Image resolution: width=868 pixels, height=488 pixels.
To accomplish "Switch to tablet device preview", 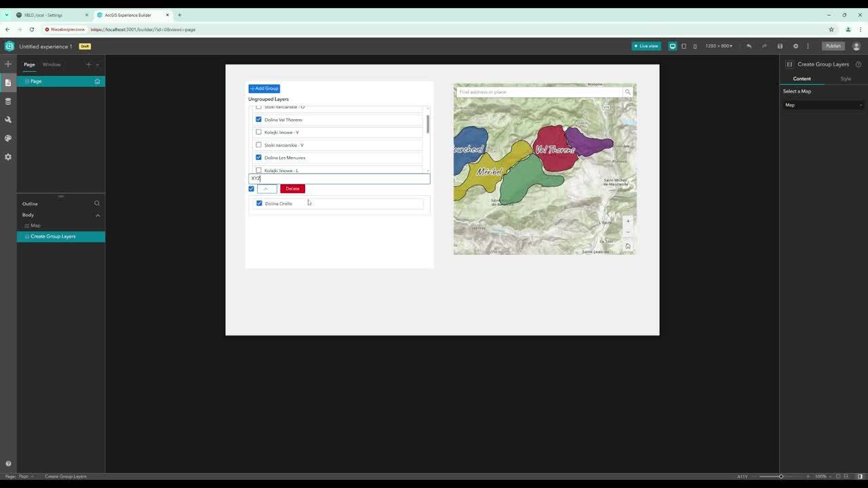I will tap(684, 46).
